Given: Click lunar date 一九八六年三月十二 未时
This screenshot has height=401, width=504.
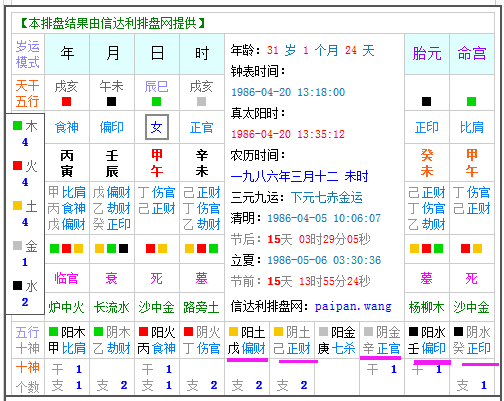Looking at the screenshot, I should 299,176.
